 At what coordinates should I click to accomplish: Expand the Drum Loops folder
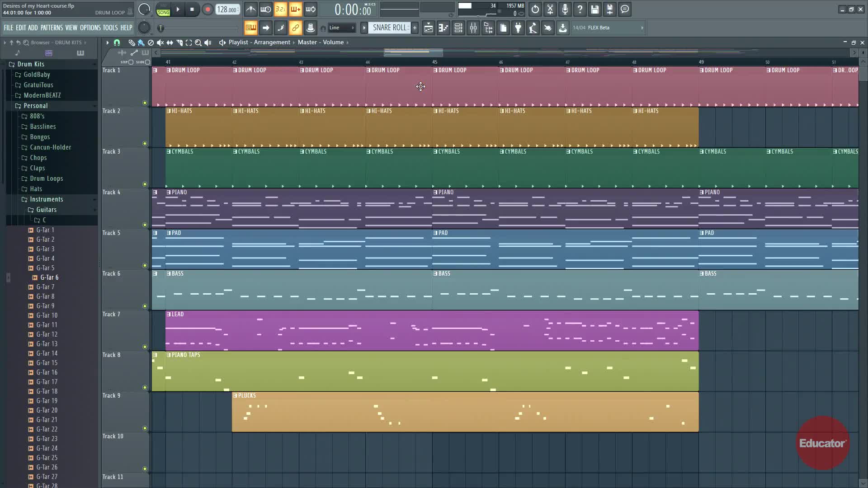click(x=46, y=178)
